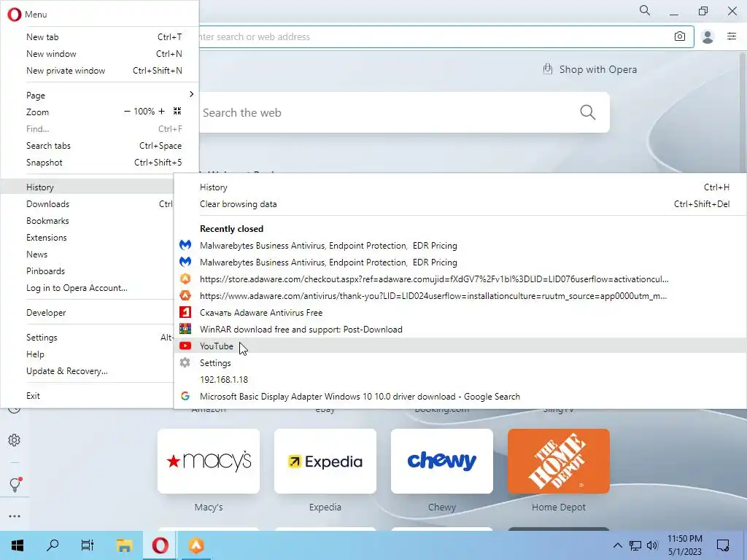
Task: Click the first Malwarebytes favicon in Recently closed
Action: click(x=185, y=245)
